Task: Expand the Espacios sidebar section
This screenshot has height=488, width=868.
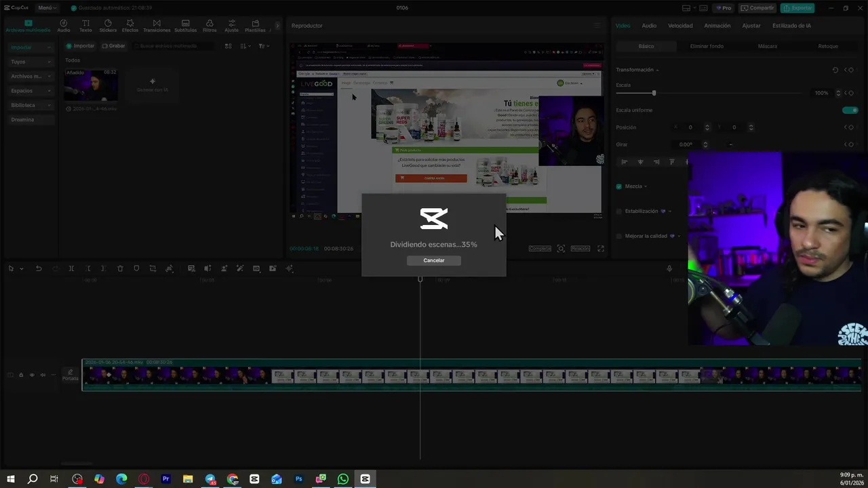Action: (x=31, y=91)
